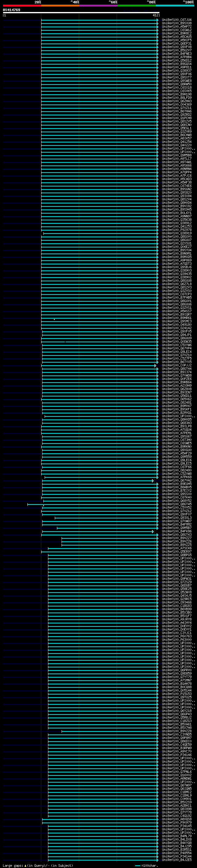Screen dimensions: 197x868
Task: Click the white query sequence ruler bar
Action: (81, 13)
